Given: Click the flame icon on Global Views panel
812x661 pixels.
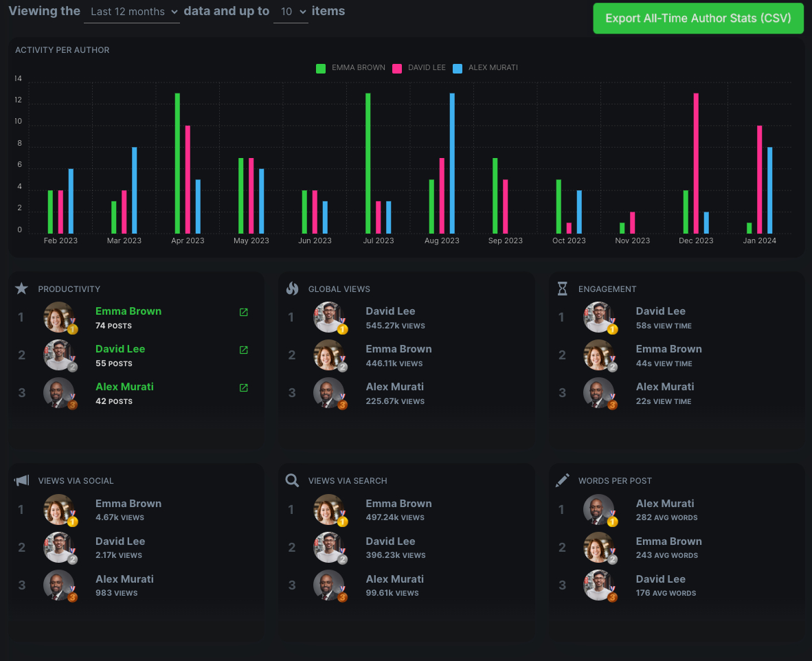Looking at the screenshot, I should click(x=292, y=288).
